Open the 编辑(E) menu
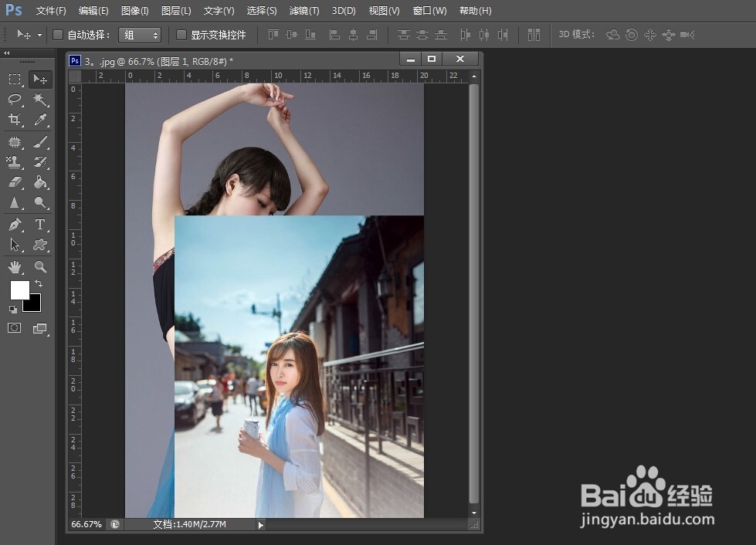Image resolution: width=756 pixels, height=545 pixels. coord(93,11)
